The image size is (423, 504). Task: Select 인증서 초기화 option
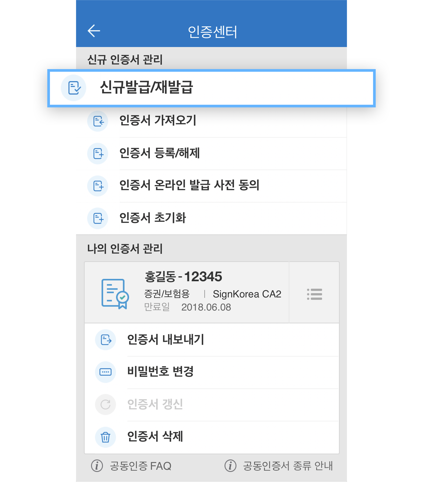(x=211, y=218)
